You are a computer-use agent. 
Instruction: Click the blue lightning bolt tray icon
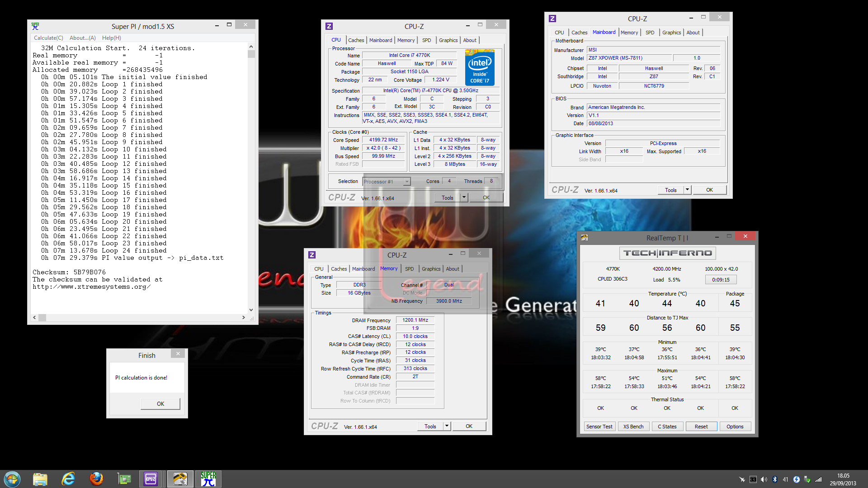click(x=797, y=479)
